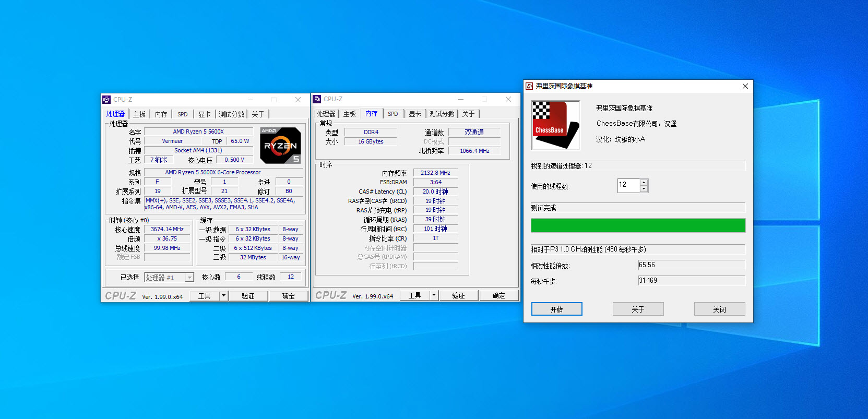
Task: Open the 内存 tab in left CPU-Z window
Action: click(161, 114)
